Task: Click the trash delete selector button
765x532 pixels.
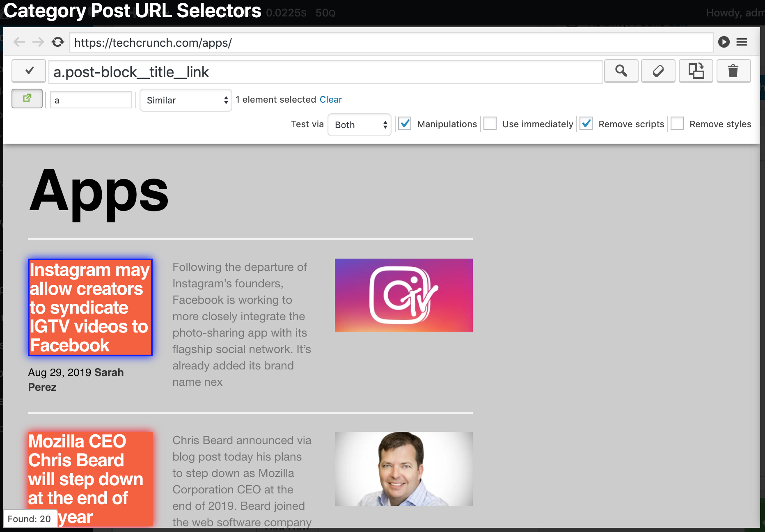Action: (734, 71)
